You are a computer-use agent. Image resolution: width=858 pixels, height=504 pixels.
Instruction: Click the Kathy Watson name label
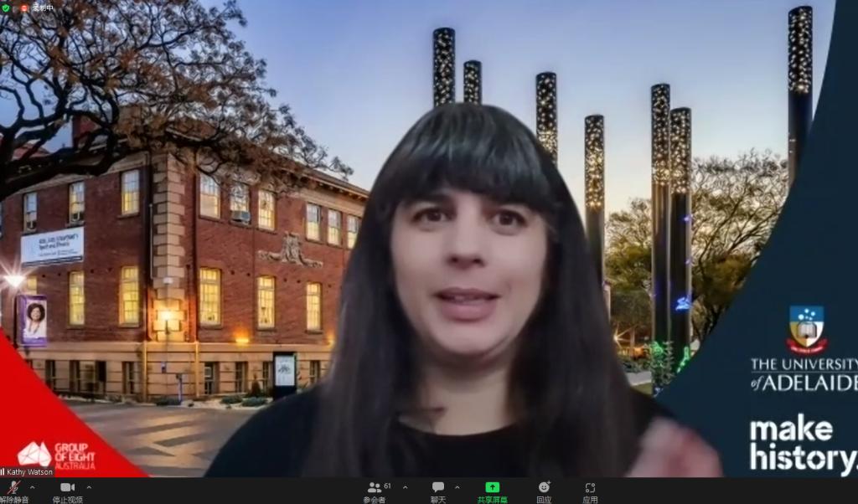[30, 472]
